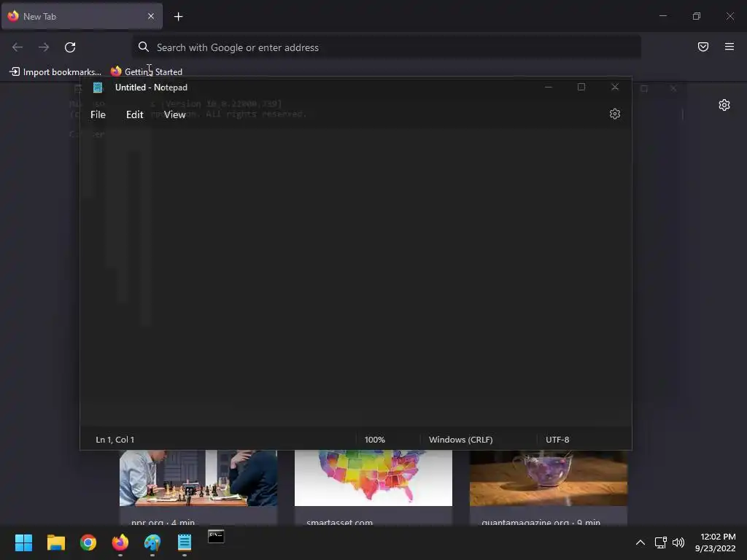Open Firefox new tab personalize gear

tap(724, 105)
